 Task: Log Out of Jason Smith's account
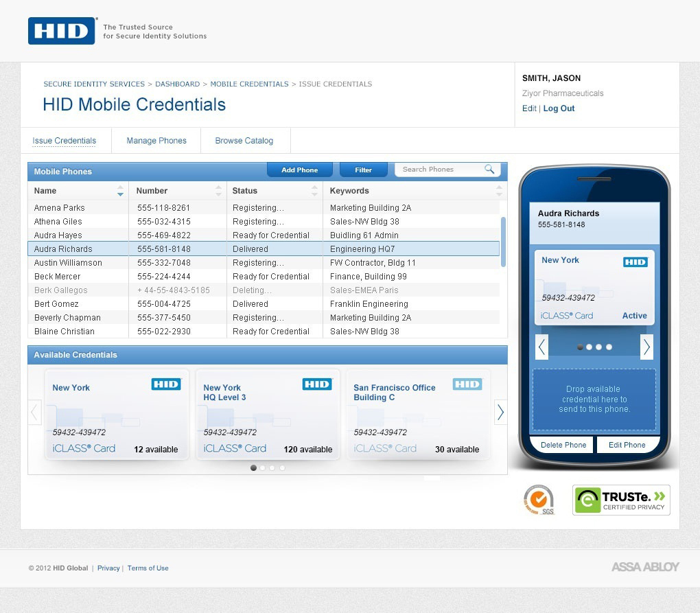[x=559, y=108]
